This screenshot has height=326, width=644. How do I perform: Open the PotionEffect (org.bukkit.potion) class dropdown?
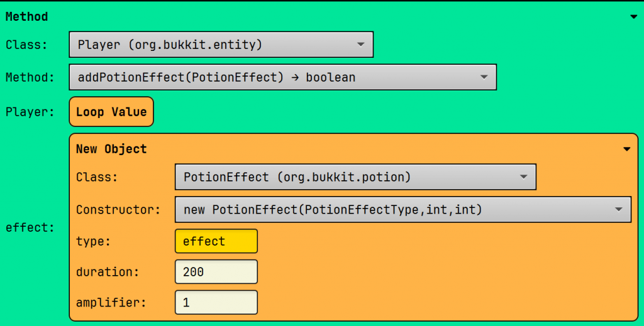click(355, 177)
